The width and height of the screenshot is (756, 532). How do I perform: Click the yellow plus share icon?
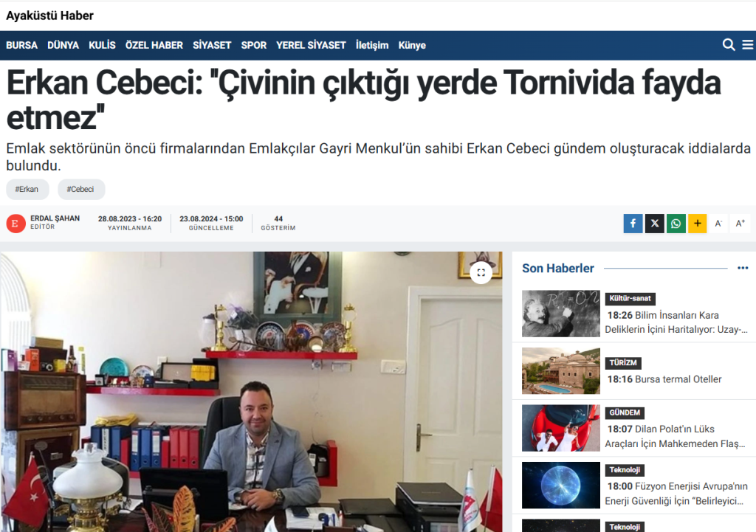[x=697, y=224]
